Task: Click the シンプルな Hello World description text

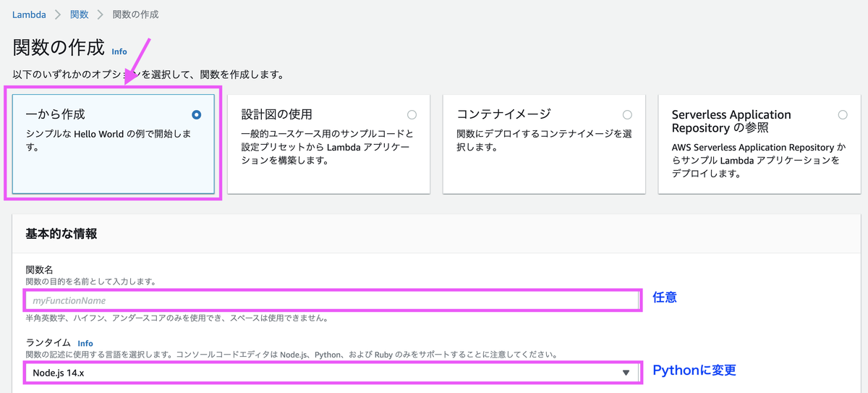Action: point(109,141)
